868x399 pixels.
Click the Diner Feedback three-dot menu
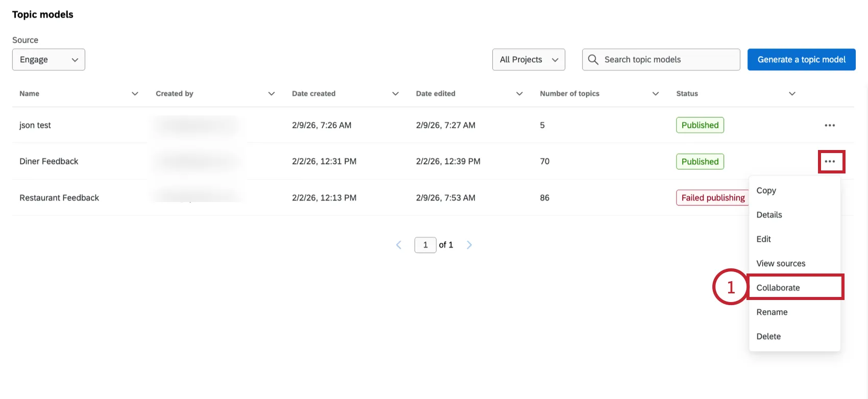point(830,162)
